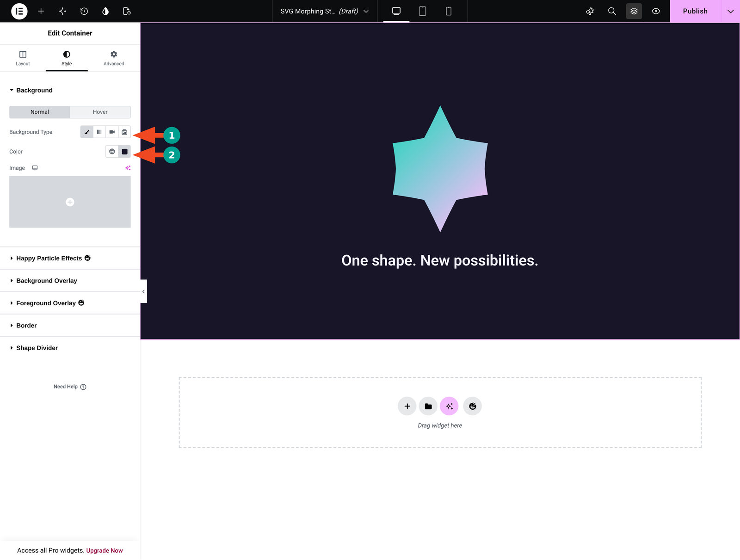Open global colors globe icon

[x=112, y=151]
